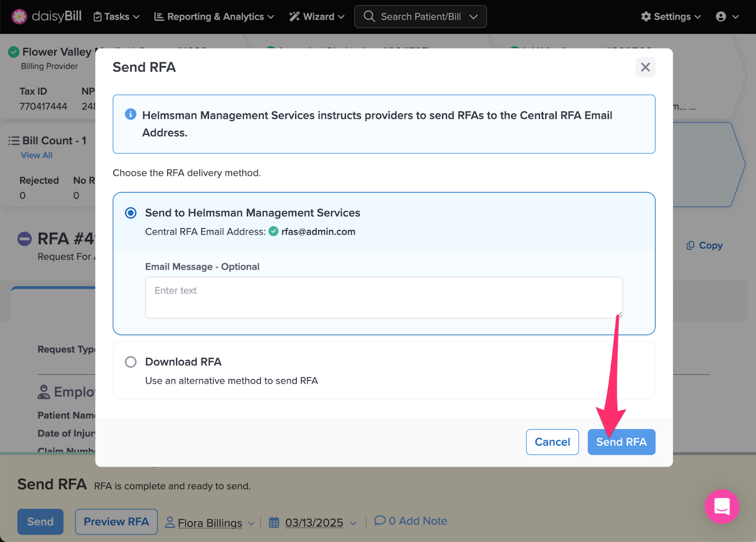Image resolution: width=756 pixels, height=542 pixels.
Task: Open the user account profile icon
Action: (721, 17)
